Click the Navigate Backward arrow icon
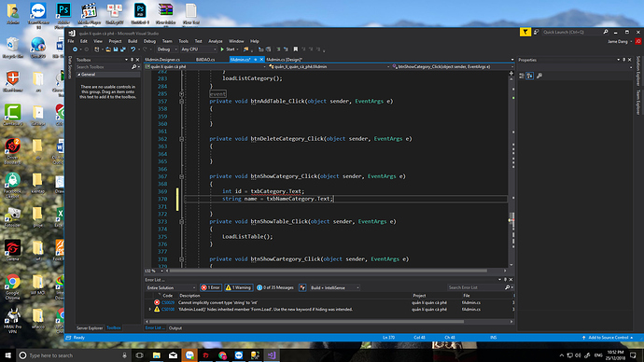This screenshot has width=644, height=362. pyautogui.click(x=75, y=49)
